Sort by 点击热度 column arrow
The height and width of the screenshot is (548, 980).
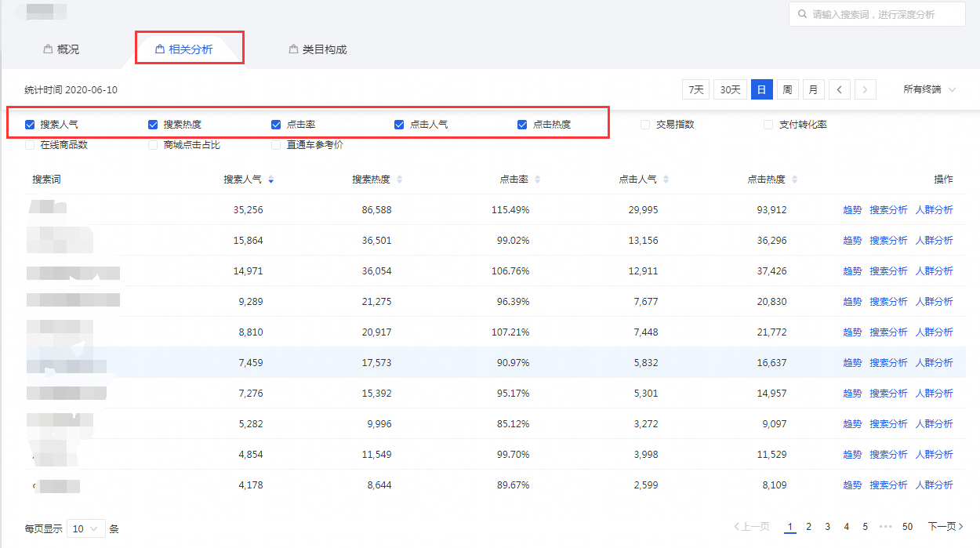pyautogui.click(x=794, y=180)
